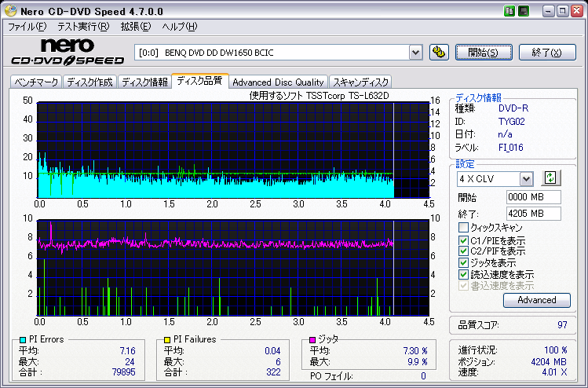The height and width of the screenshot is (388, 588).
Task: Open the 4 X CLV speed dropdown
Action: click(x=526, y=179)
